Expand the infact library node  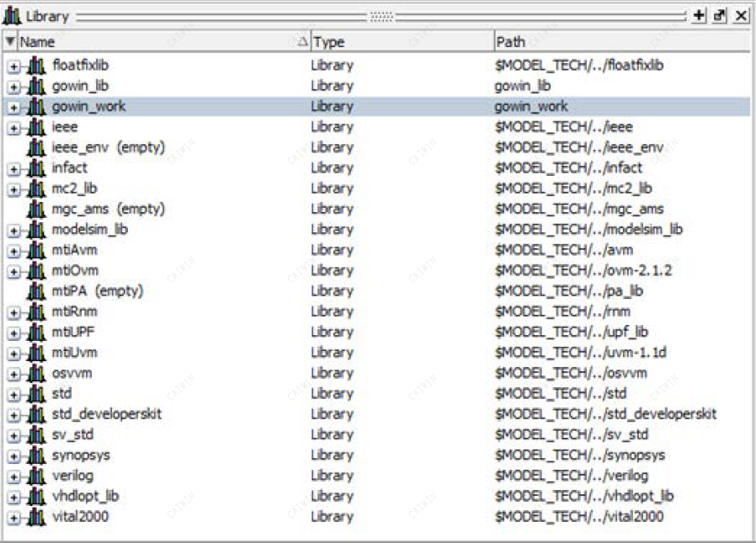(13, 170)
